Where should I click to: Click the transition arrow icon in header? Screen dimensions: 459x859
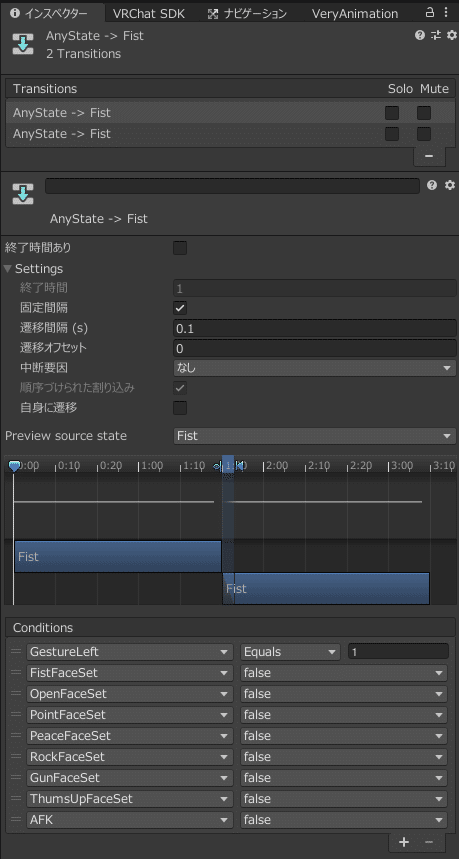coord(23,44)
